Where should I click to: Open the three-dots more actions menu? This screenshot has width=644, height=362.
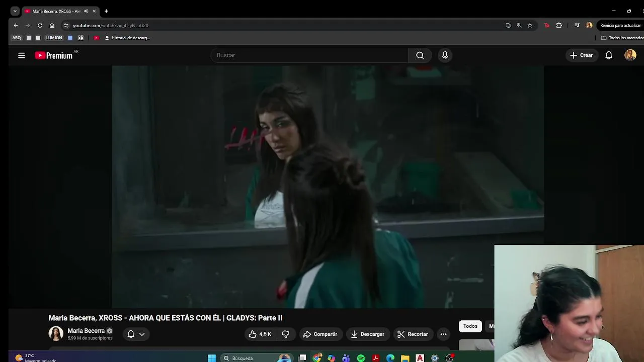[443, 334]
